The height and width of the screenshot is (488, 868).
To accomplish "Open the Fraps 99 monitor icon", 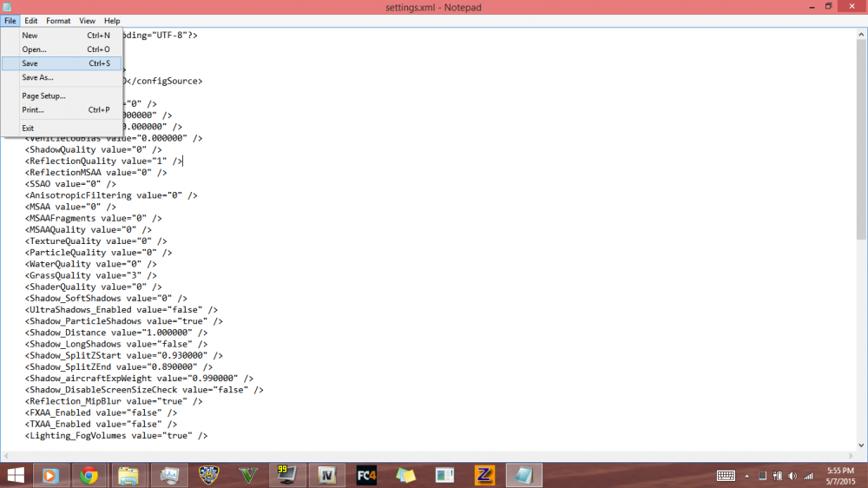I will pos(286,475).
